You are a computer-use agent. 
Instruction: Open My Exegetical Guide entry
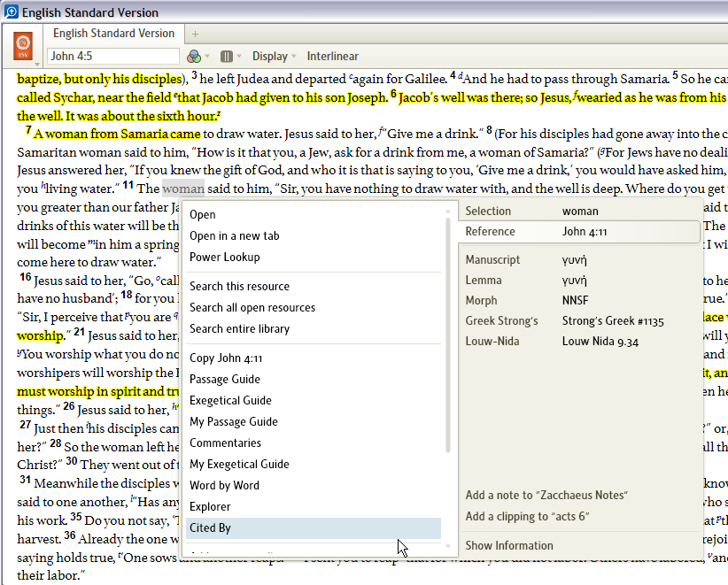(x=314, y=465)
